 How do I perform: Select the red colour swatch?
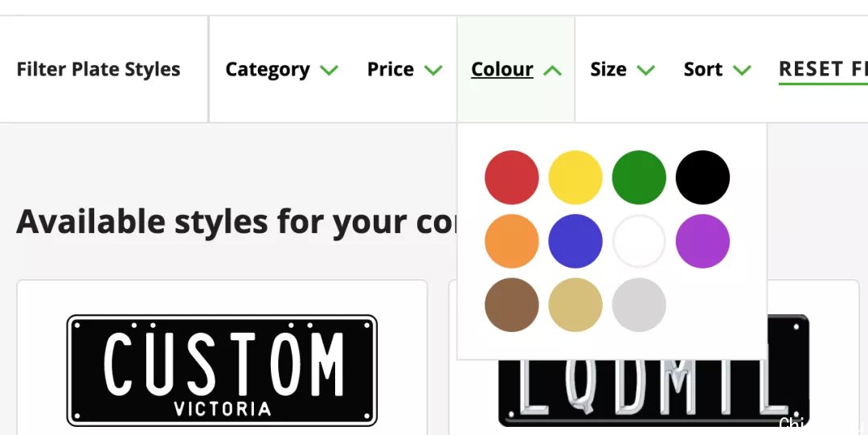tap(511, 178)
